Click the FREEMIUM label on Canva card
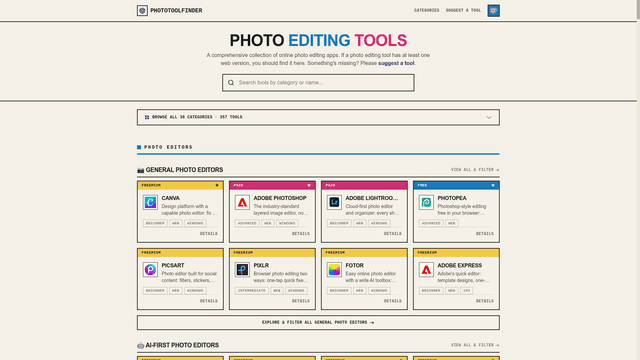This screenshot has width=640, height=360. click(x=151, y=185)
